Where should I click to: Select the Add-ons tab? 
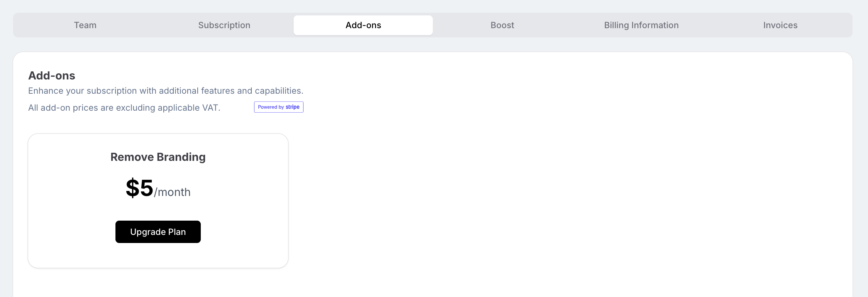tap(363, 25)
